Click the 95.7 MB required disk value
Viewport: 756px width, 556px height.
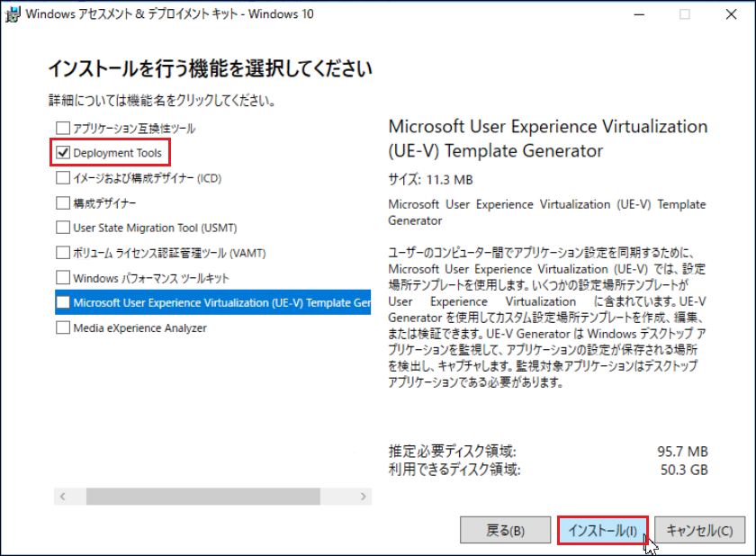point(682,452)
